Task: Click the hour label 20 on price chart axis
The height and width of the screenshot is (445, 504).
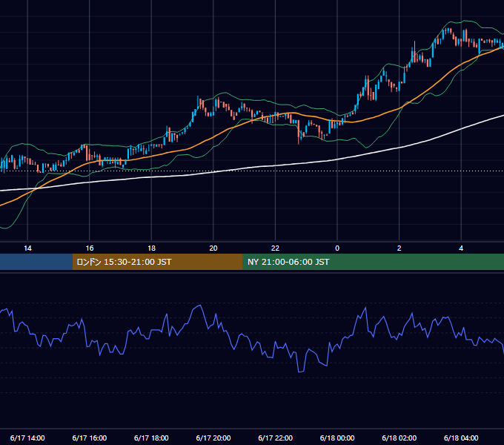Action: pos(213,248)
